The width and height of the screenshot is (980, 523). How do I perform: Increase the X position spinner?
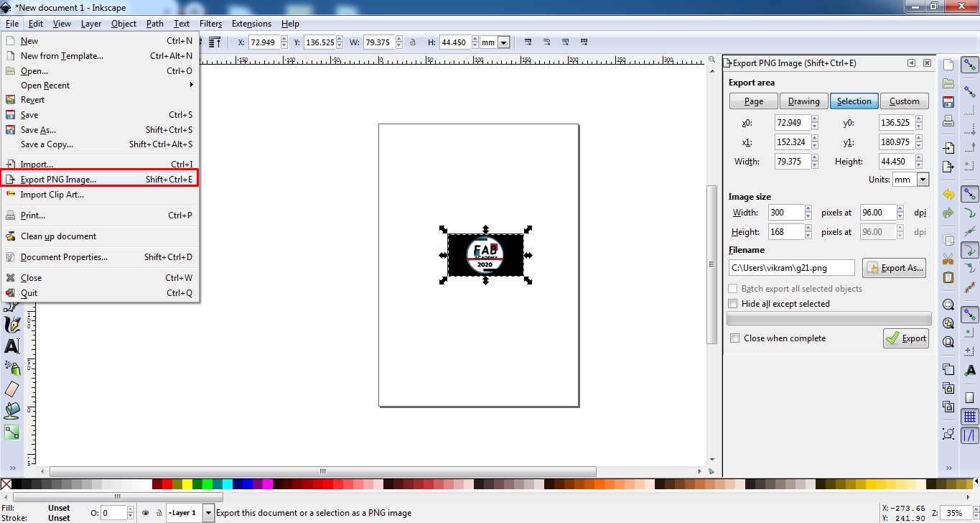(x=283, y=40)
